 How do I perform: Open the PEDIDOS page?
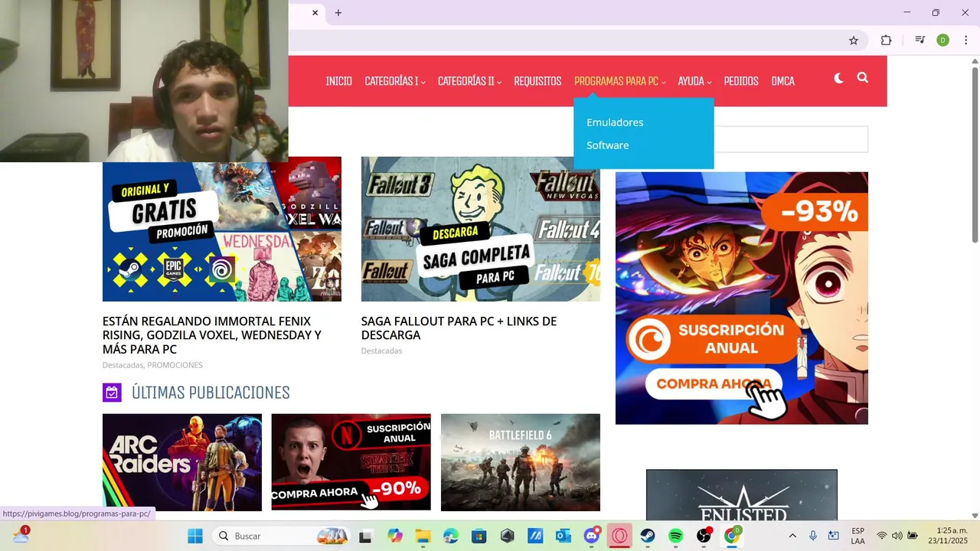pyautogui.click(x=741, y=81)
